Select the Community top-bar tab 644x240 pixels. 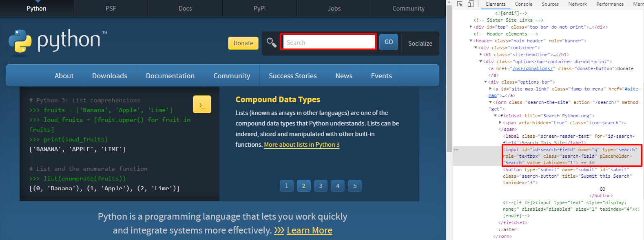(x=408, y=9)
